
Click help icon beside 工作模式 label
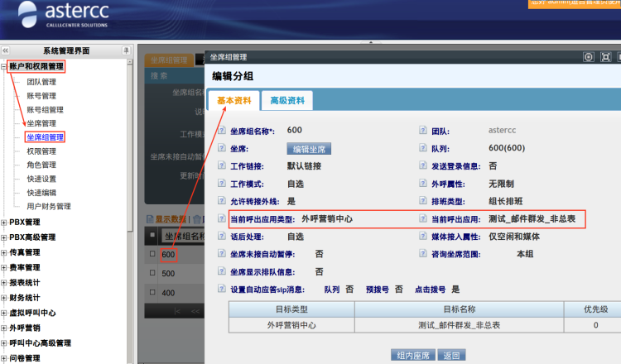pos(221,184)
